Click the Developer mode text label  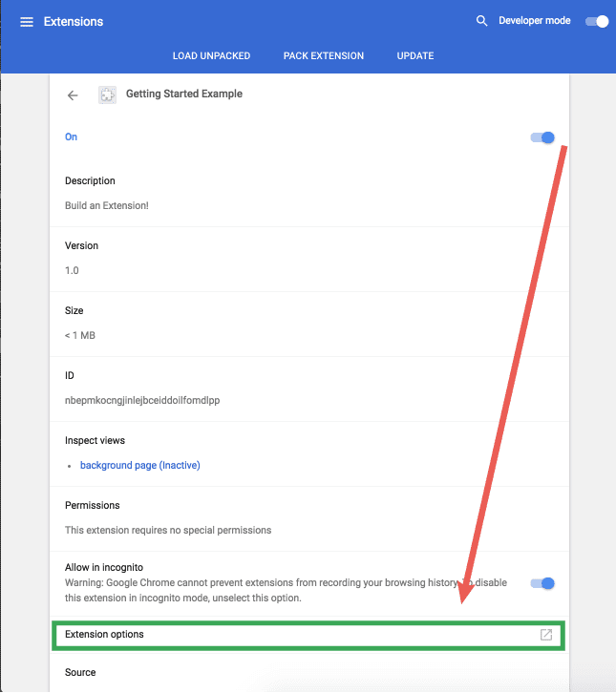(535, 21)
